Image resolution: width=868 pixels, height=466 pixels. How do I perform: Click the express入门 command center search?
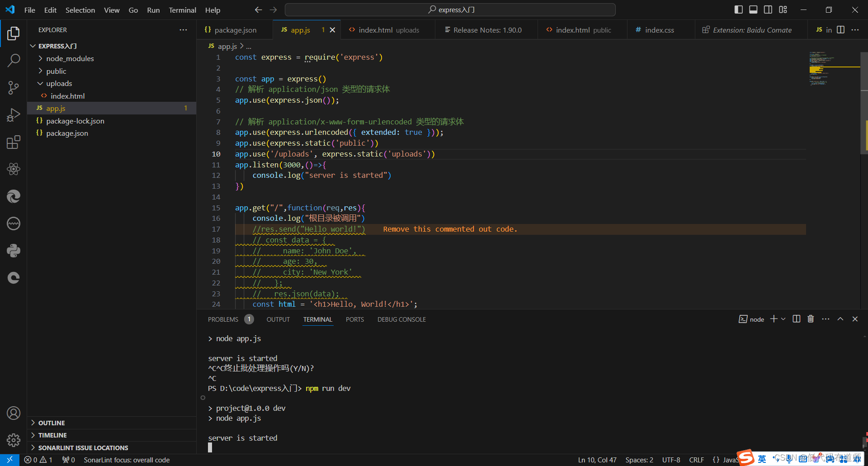click(450, 10)
